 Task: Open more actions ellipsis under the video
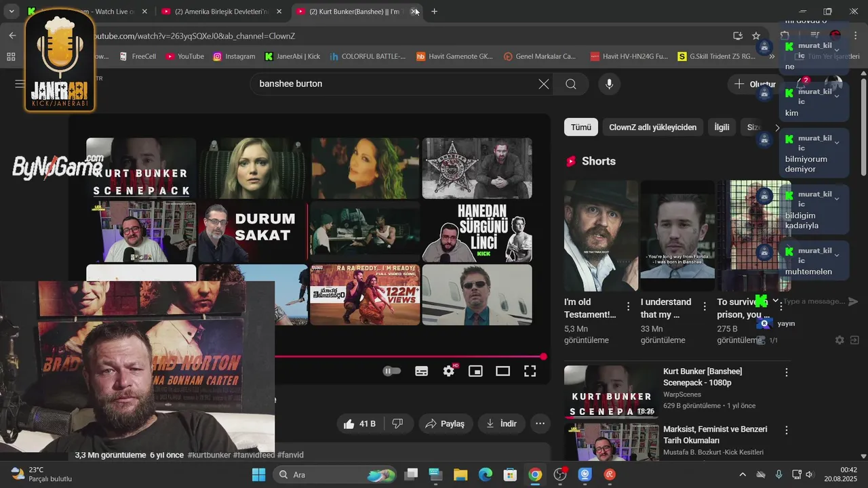540,424
